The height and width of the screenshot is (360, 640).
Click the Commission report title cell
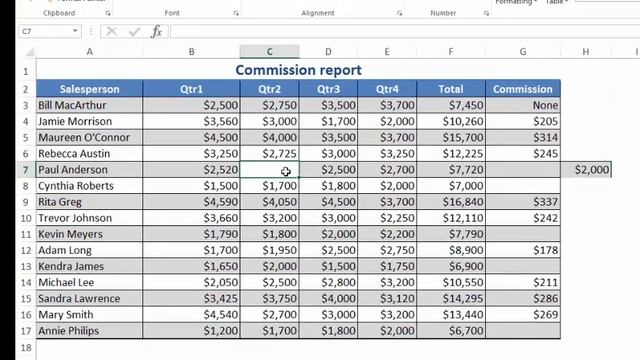click(x=298, y=70)
